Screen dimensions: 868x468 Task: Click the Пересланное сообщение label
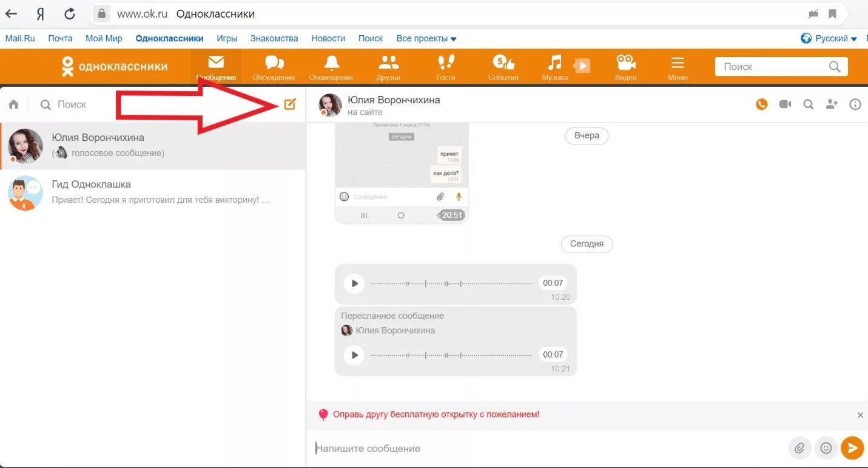[392, 316]
